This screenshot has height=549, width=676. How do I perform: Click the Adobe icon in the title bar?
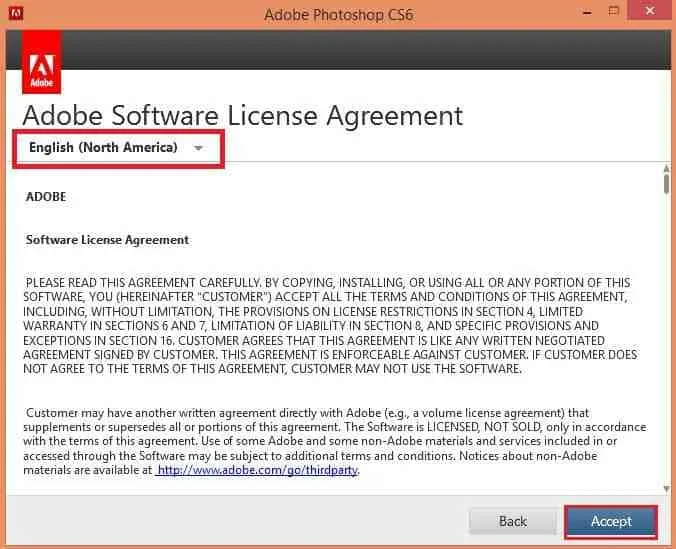coord(16,13)
